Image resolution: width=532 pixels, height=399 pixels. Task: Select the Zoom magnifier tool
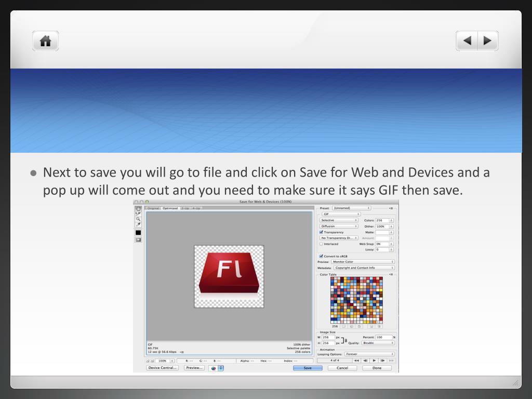tap(138, 219)
